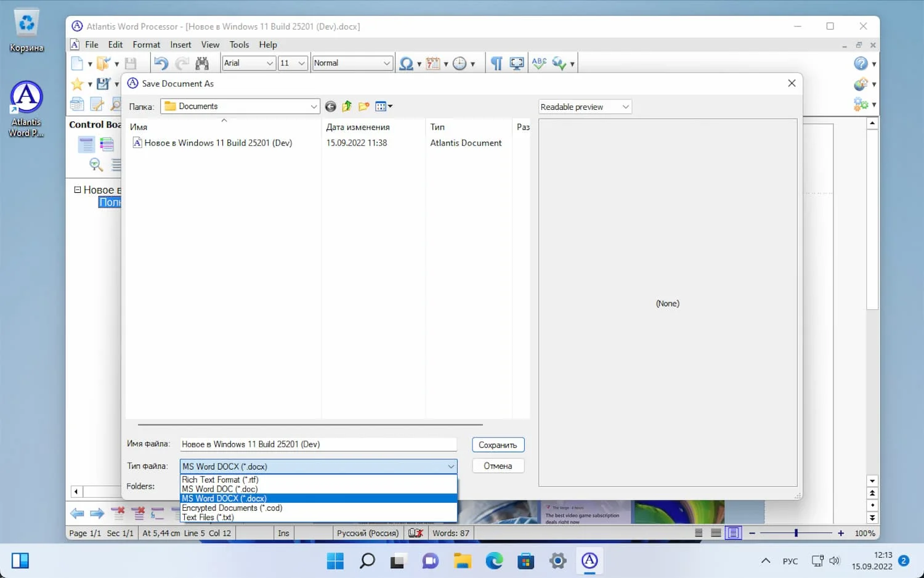Click the blue left arrow in Control Board

[77, 513]
